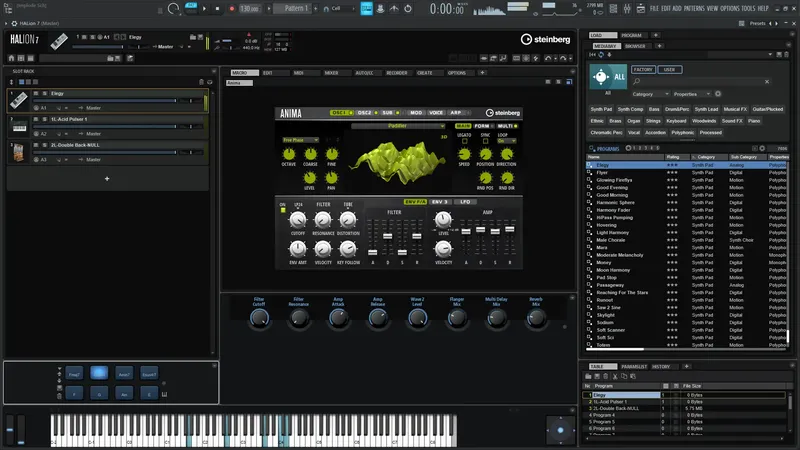Click the ALL instruments icon

[x=608, y=77]
